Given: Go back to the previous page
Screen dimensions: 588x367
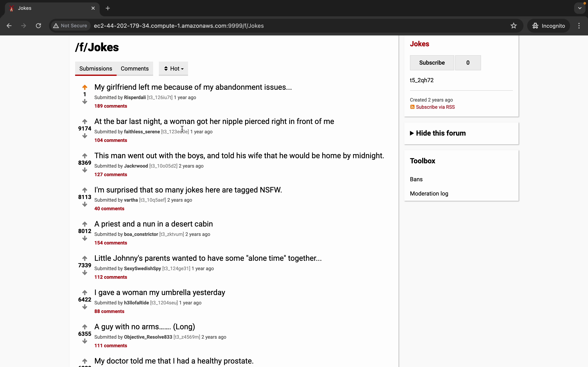Looking at the screenshot, I should [9, 26].
